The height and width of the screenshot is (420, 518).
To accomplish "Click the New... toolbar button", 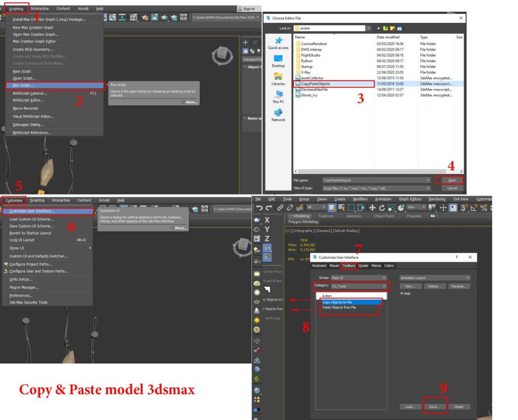I will pyautogui.click(x=410, y=286).
